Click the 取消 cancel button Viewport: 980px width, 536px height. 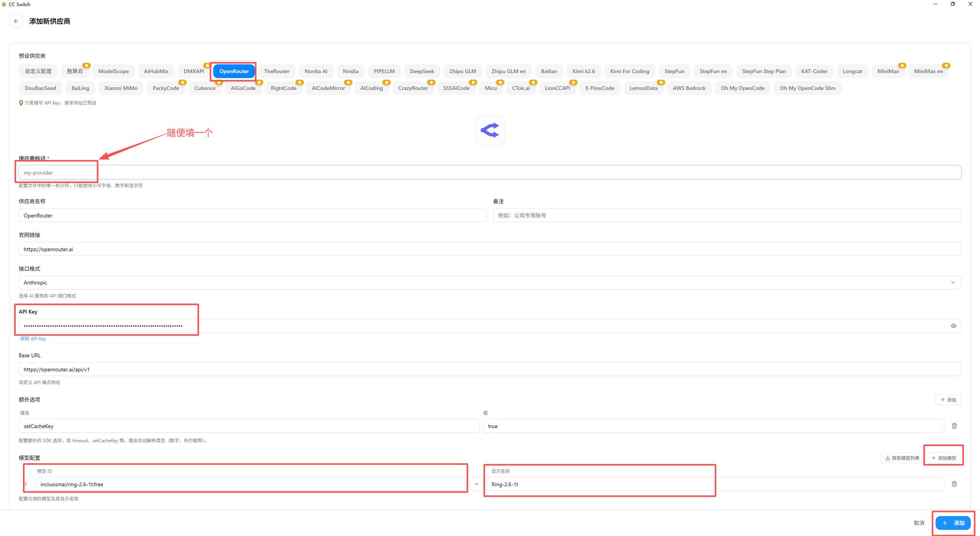point(919,523)
